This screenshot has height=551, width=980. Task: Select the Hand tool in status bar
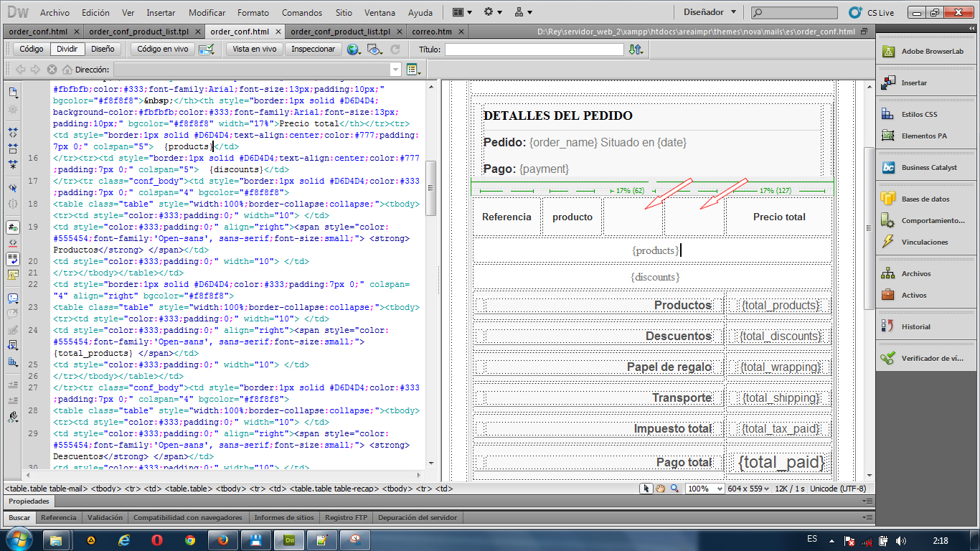click(661, 489)
